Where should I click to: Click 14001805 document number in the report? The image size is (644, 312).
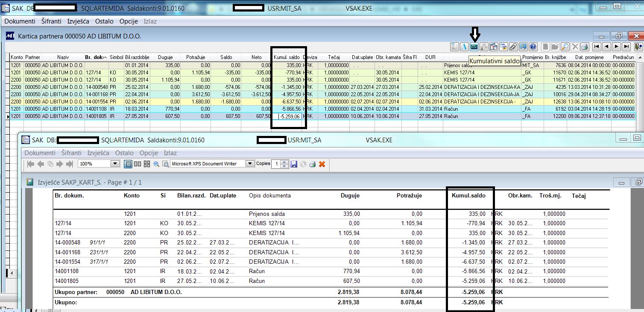[67, 281]
